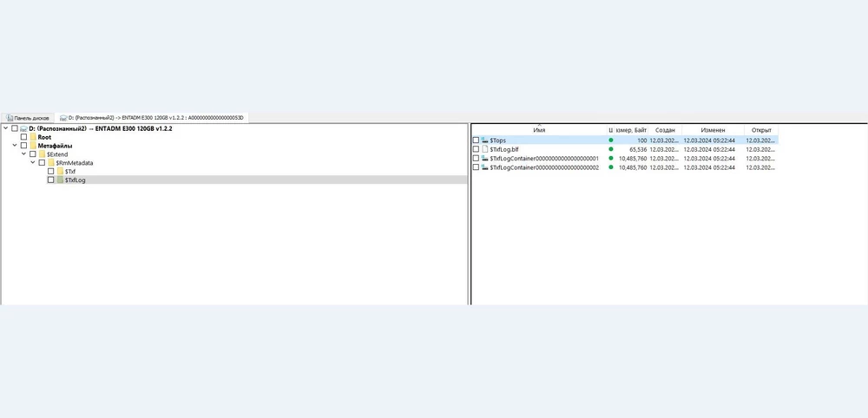Check the box next to $TxfLog.blf

tap(475, 149)
